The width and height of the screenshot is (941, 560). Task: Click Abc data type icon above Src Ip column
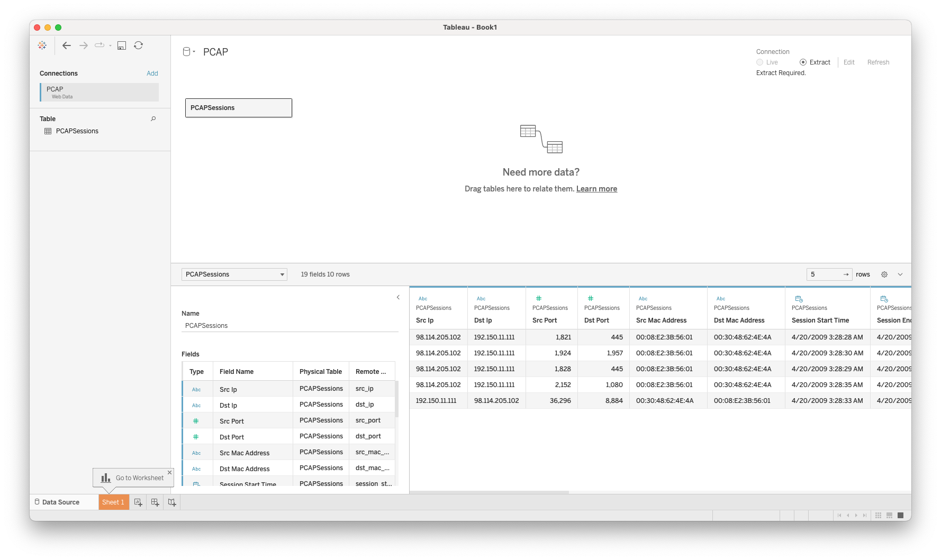[423, 299]
